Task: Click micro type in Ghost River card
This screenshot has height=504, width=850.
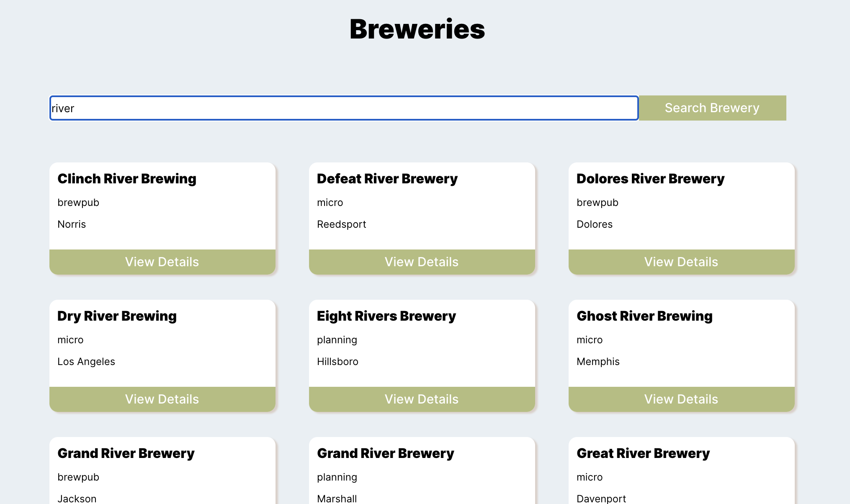Action: coord(590,340)
